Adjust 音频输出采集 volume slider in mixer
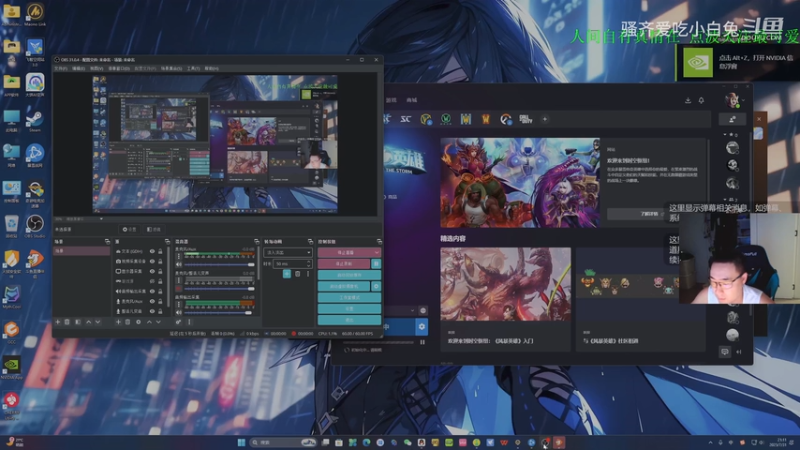This screenshot has height=450, width=800. [219, 312]
